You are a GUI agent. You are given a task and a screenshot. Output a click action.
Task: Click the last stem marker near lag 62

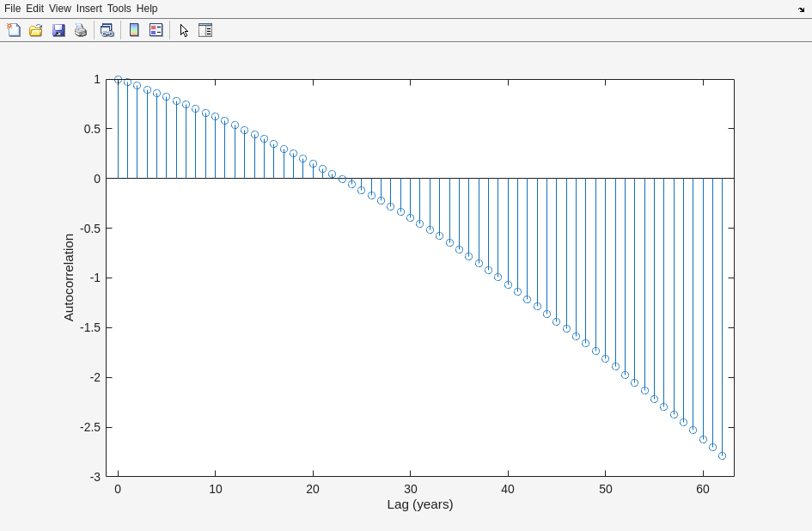[722, 455]
